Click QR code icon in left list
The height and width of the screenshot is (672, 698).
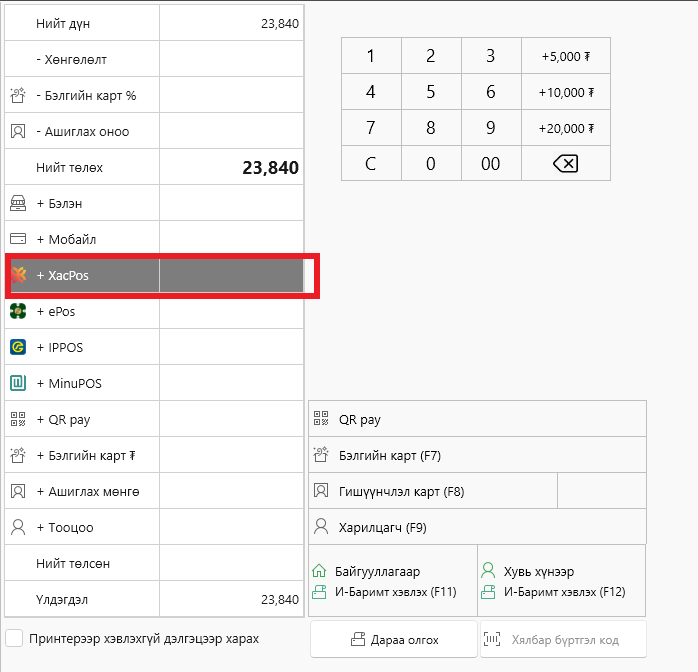[17, 419]
